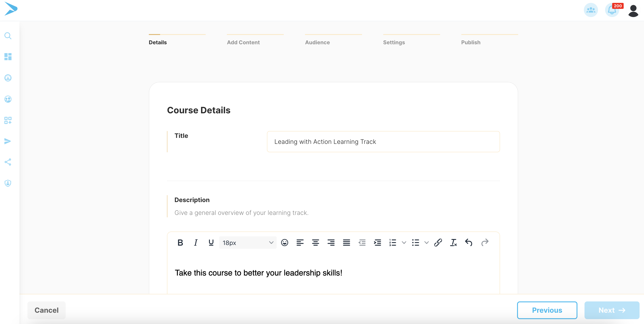Click the blue arrow app logo
The image size is (644, 324).
11,9
